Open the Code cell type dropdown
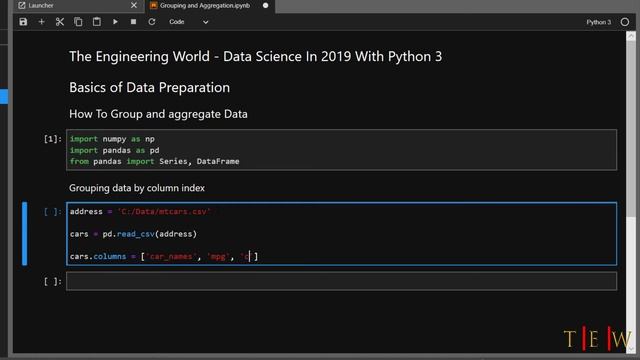 point(189,22)
